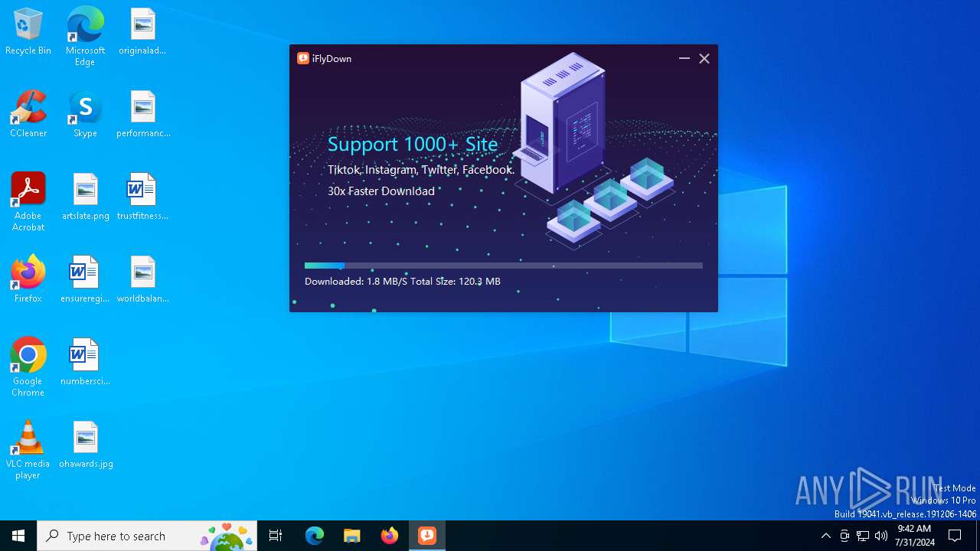Click the Support 1000+ Site heading
Screen dimensions: 980x551
click(x=413, y=144)
